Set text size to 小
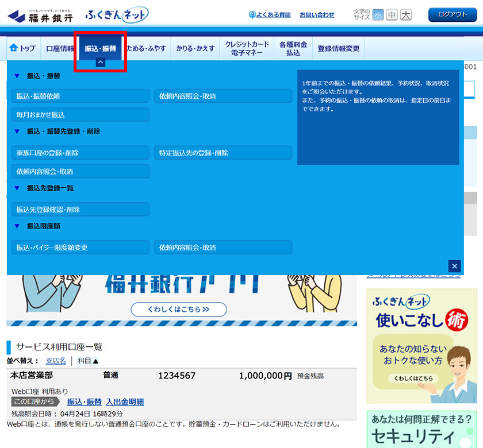The image size is (483, 448). pyautogui.click(x=378, y=14)
